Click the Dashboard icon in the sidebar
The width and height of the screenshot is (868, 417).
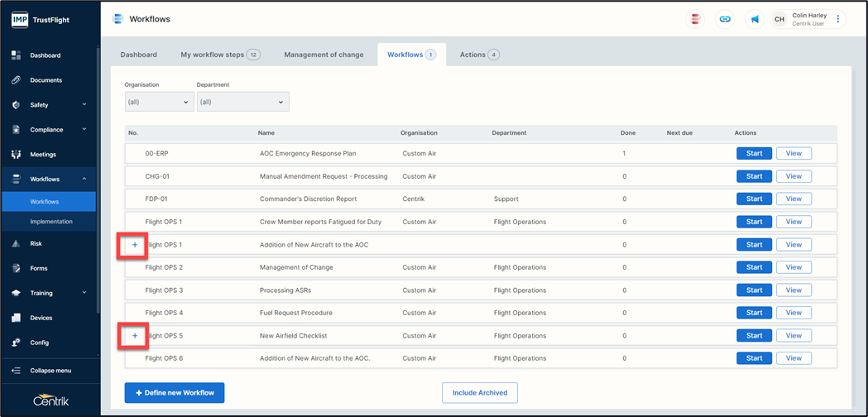[x=16, y=55]
